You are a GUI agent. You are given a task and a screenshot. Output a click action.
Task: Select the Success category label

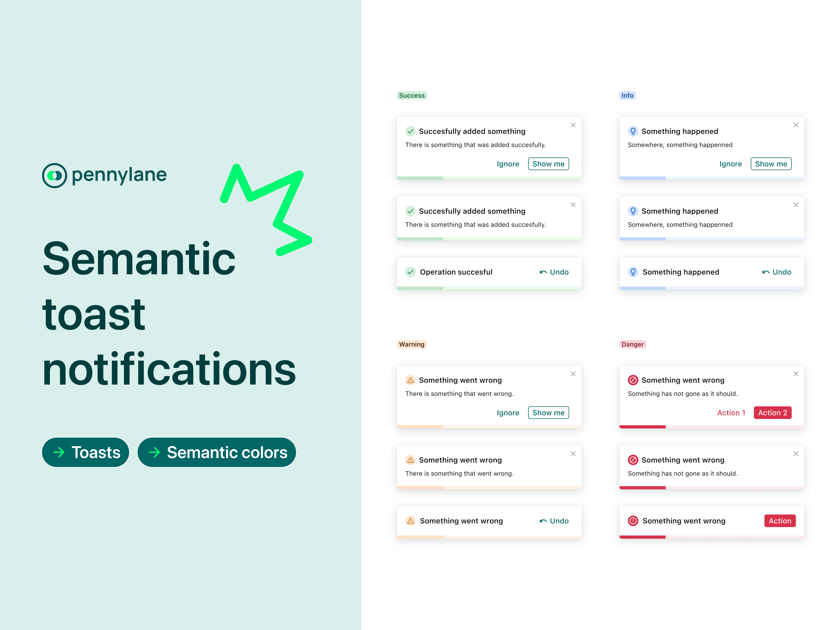click(x=412, y=95)
